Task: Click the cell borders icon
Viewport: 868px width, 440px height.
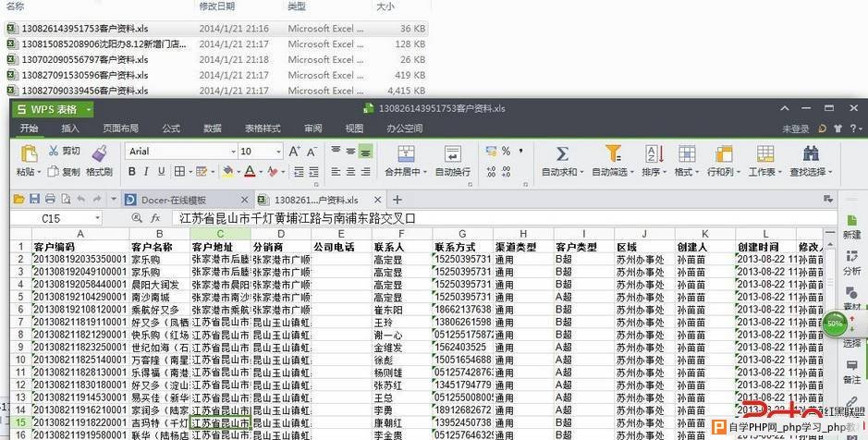Action: (179, 172)
